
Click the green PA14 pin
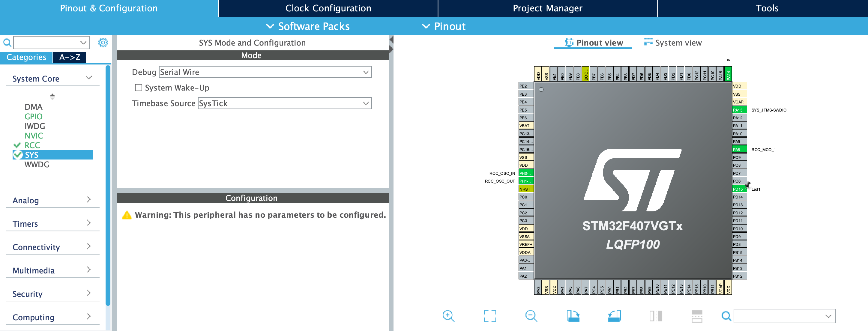click(728, 74)
